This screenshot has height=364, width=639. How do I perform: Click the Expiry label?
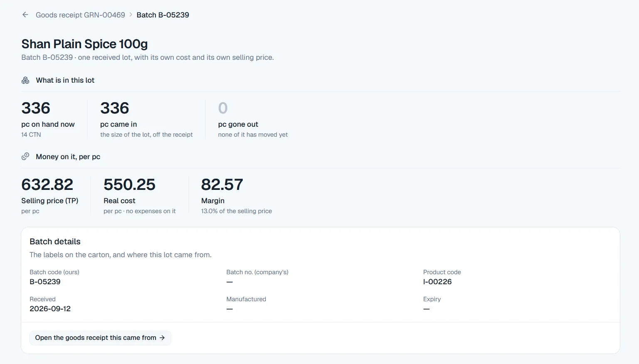click(x=432, y=299)
